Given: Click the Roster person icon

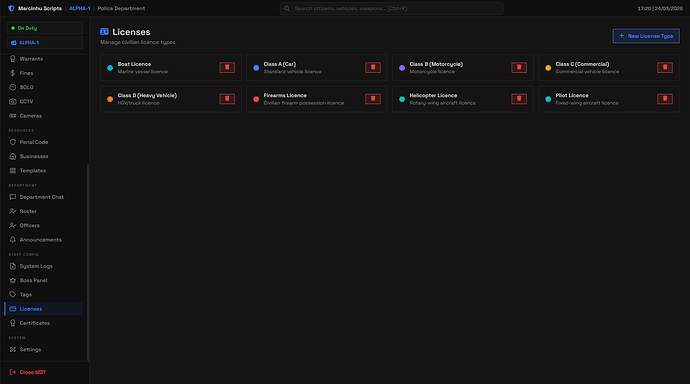Looking at the screenshot, I should tap(13, 211).
